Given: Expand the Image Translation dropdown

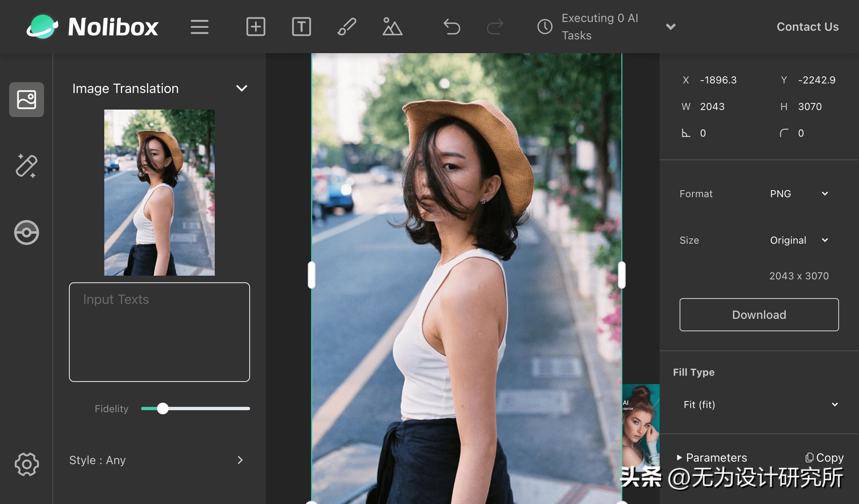Looking at the screenshot, I should [242, 88].
